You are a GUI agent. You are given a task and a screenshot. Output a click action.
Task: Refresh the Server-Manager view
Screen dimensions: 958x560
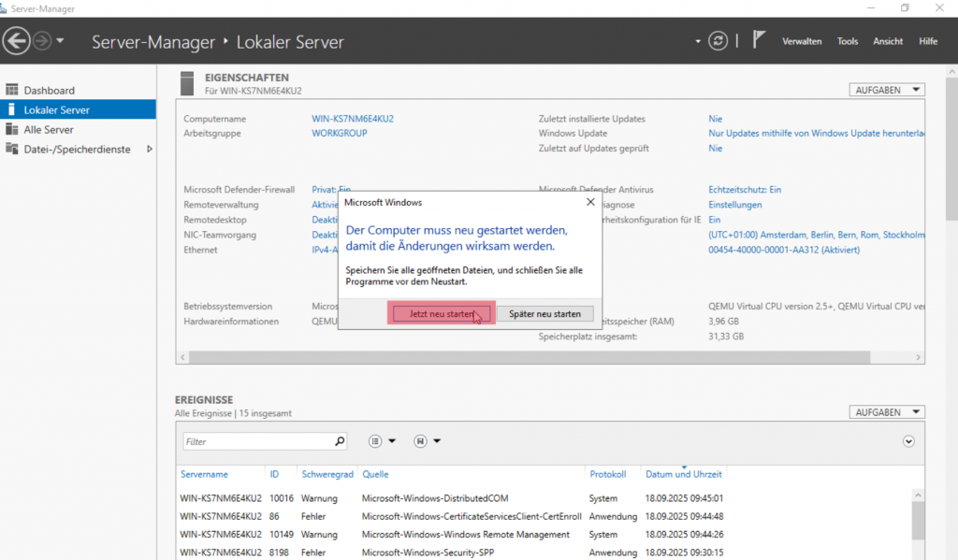pyautogui.click(x=718, y=41)
